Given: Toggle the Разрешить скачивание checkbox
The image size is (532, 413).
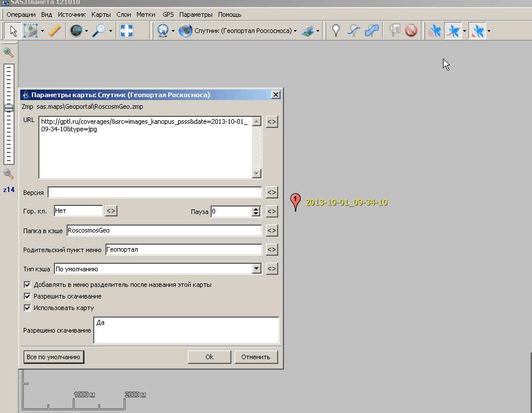Looking at the screenshot, I should [27, 296].
